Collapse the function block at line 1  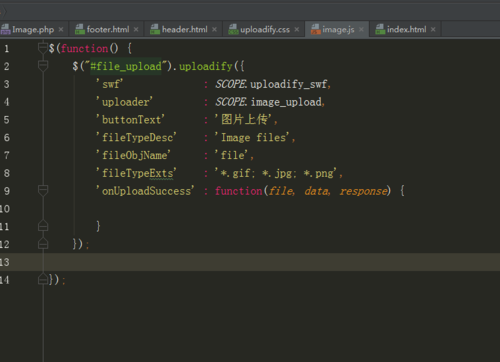[43, 48]
